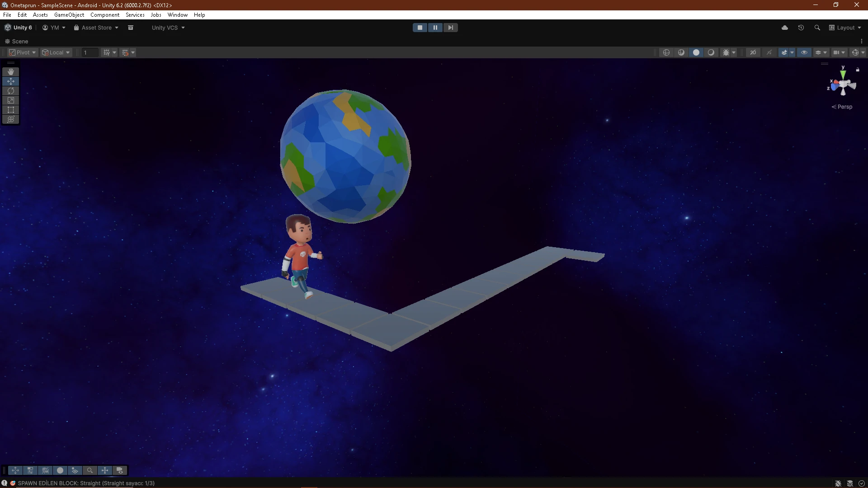Open the Pivot handle position dropdown

(x=22, y=52)
